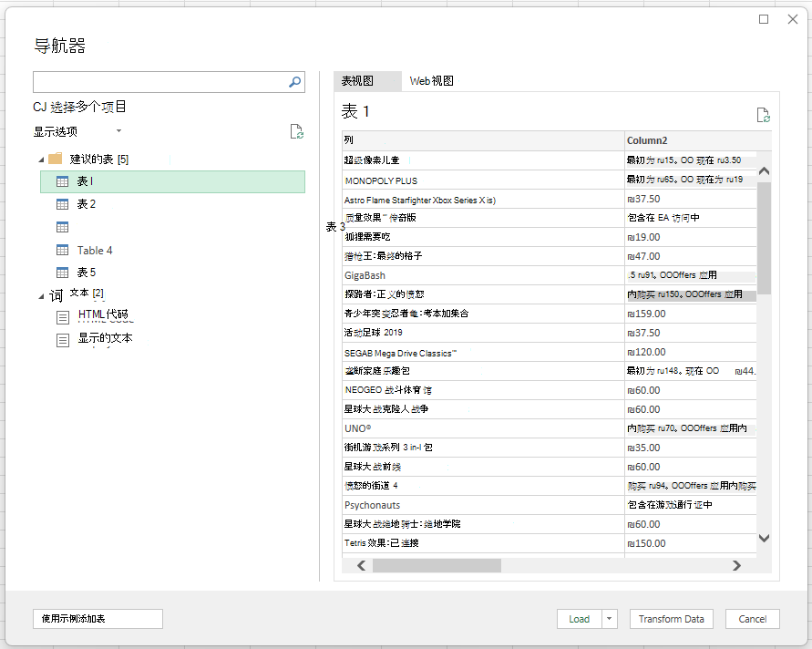Collapse the 文本 tree group
The image size is (812, 649).
coord(41,297)
